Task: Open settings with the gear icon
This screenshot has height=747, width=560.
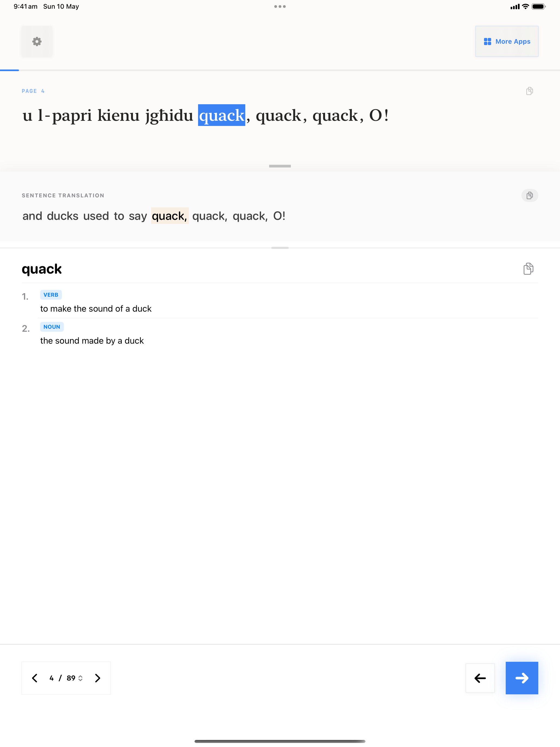Action: [x=37, y=42]
